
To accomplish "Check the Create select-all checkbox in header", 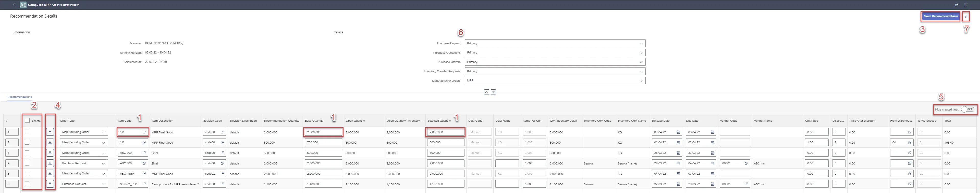I will pyautogui.click(x=27, y=120).
